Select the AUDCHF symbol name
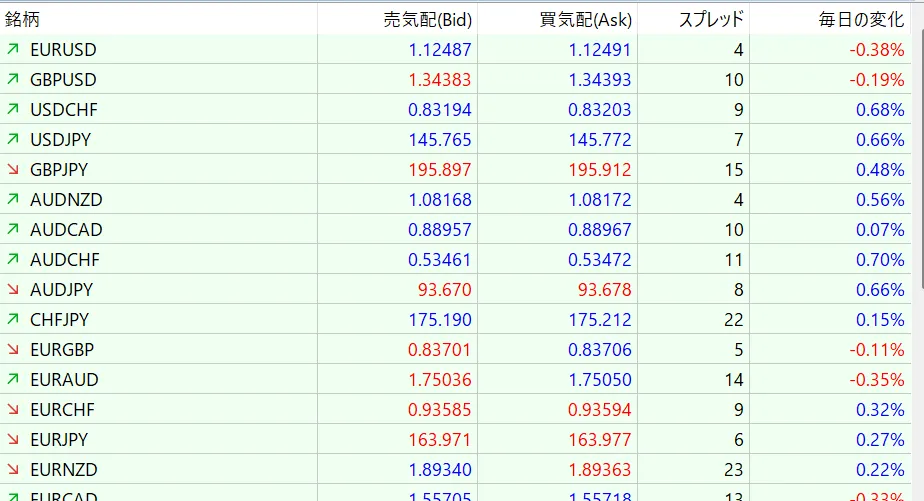 (65, 259)
